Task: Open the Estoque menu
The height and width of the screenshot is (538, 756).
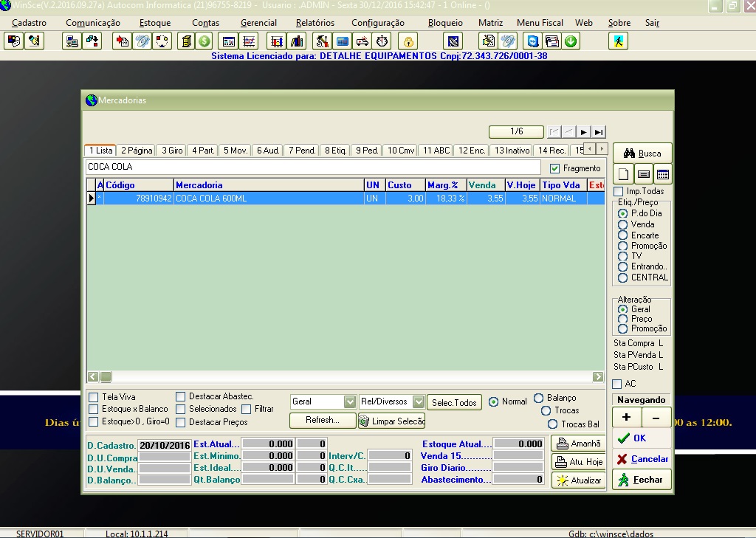Action: [x=155, y=23]
